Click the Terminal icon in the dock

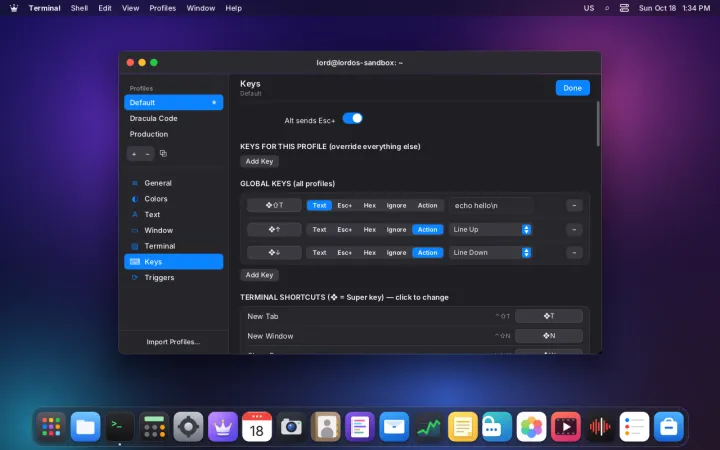tap(120, 427)
